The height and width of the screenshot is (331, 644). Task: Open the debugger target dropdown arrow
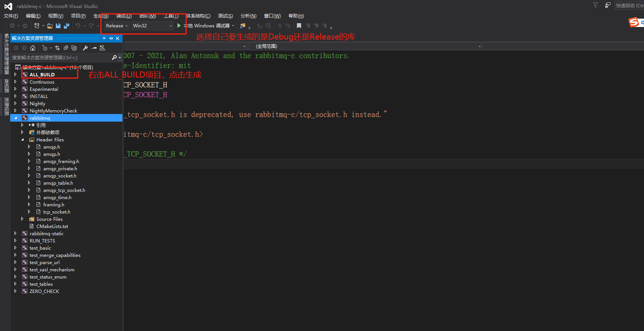point(233,26)
